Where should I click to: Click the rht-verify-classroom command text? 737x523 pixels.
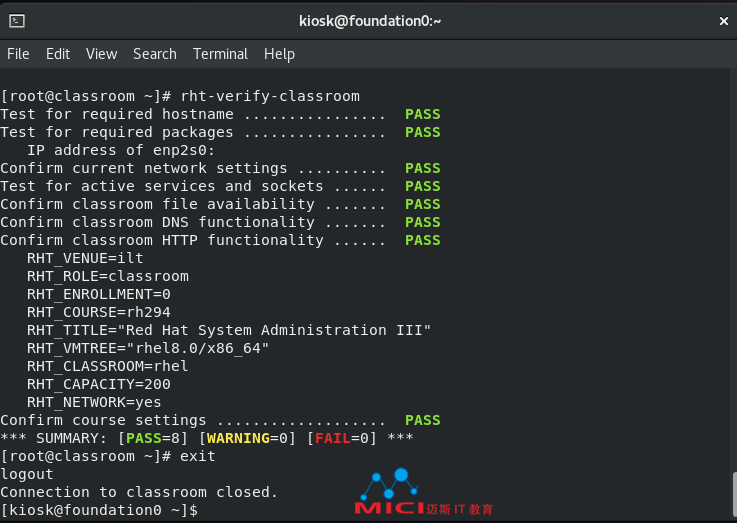pos(270,96)
